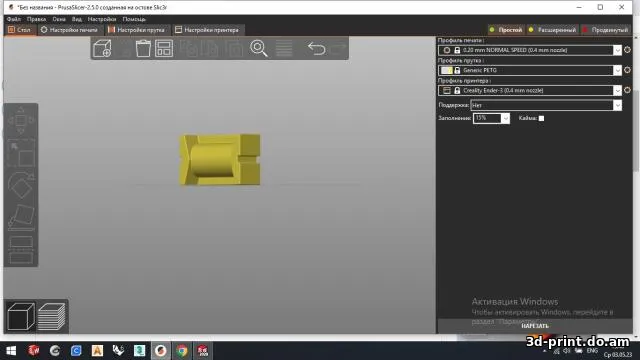Viewport: 640px width, 360px height.
Task: Open the Настройки menu
Action: coord(102,19)
